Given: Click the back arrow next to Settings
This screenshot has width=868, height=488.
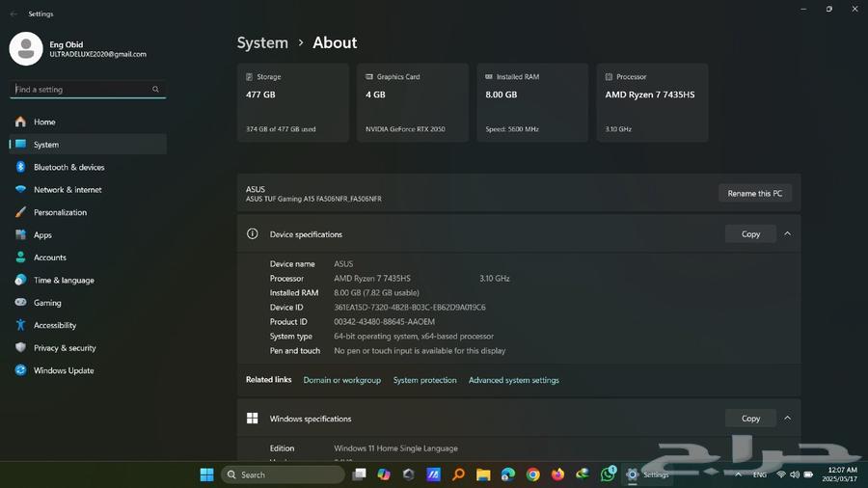Looking at the screenshot, I should tap(14, 14).
